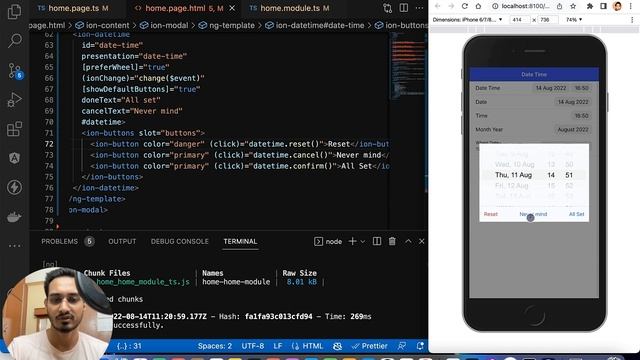The width and height of the screenshot is (640, 360).
Task: Split the editor right
Action: (x=404, y=8)
